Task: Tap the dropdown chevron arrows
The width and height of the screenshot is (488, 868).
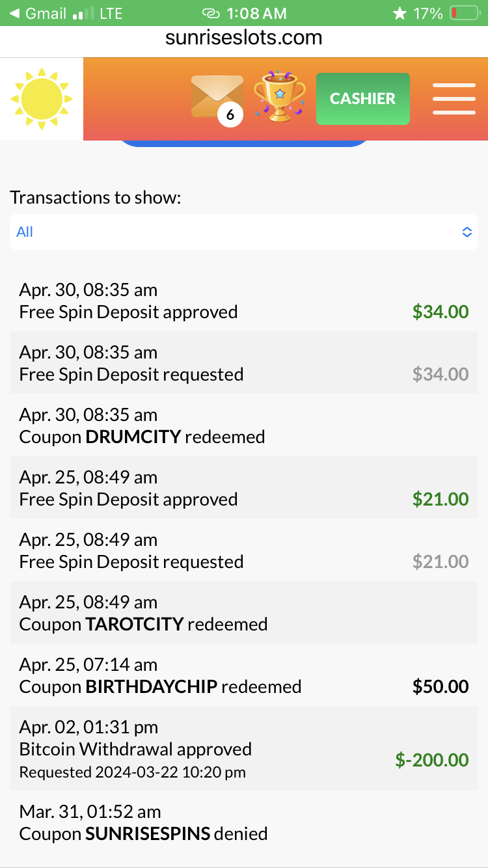Action: (x=467, y=232)
